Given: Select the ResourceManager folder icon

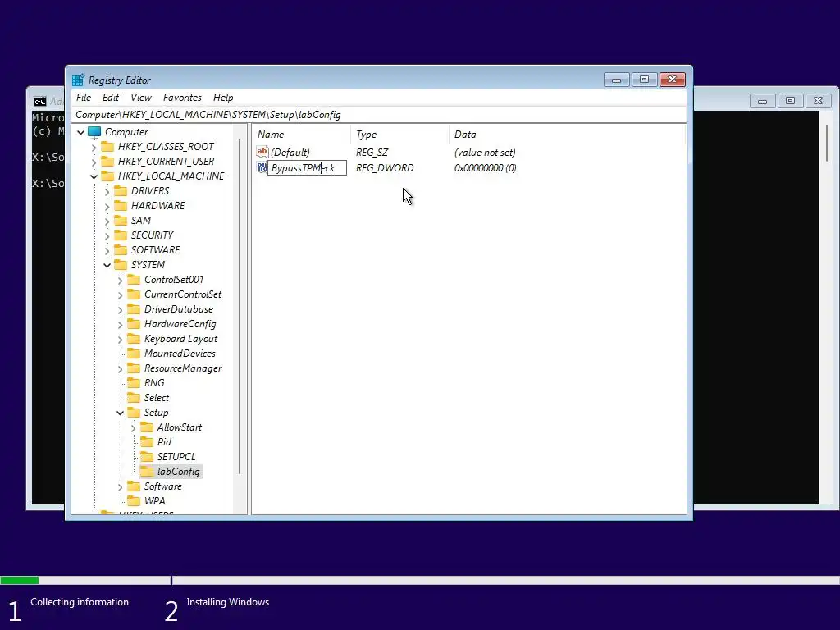Looking at the screenshot, I should click(x=134, y=368).
